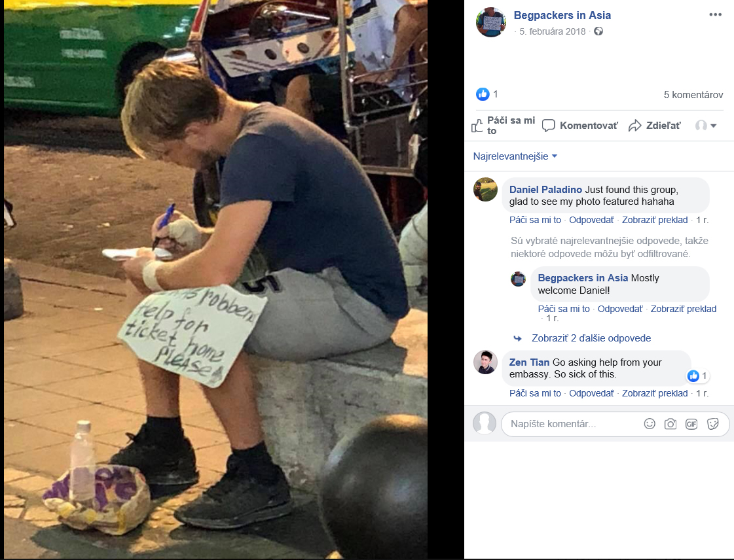Attach a photo using camera icon

[670, 424]
